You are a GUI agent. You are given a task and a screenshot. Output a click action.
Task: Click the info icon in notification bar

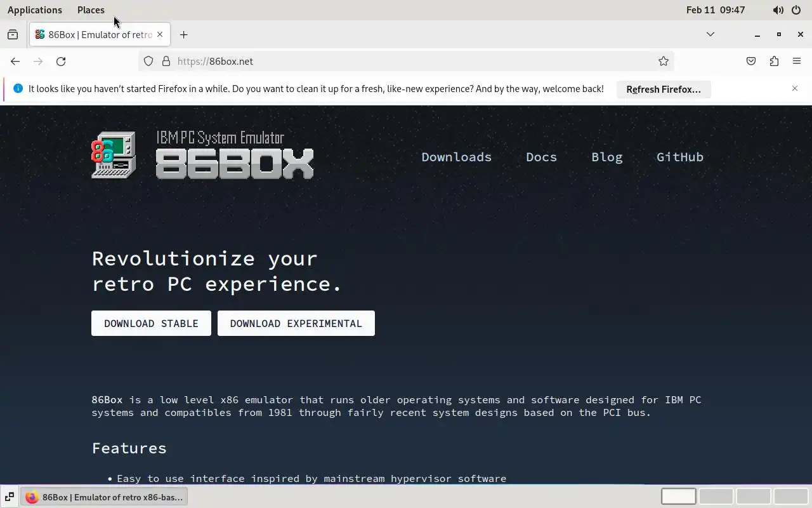(18, 89)
